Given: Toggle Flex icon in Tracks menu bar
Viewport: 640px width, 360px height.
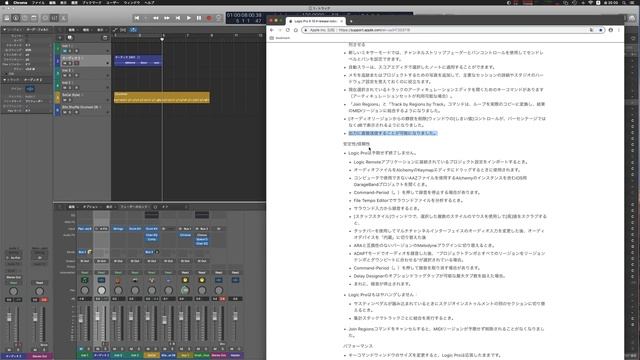Looking at the screenshot, I should click(123, 30).
